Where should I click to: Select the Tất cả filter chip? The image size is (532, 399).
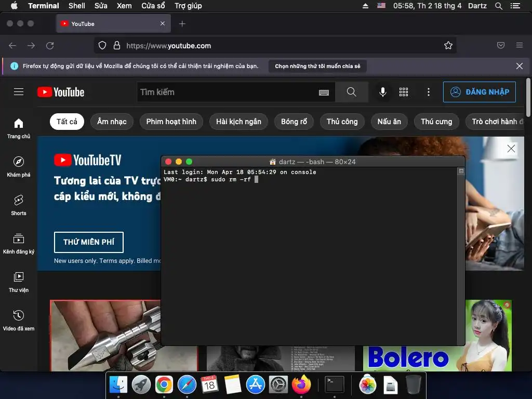[67, 122]
